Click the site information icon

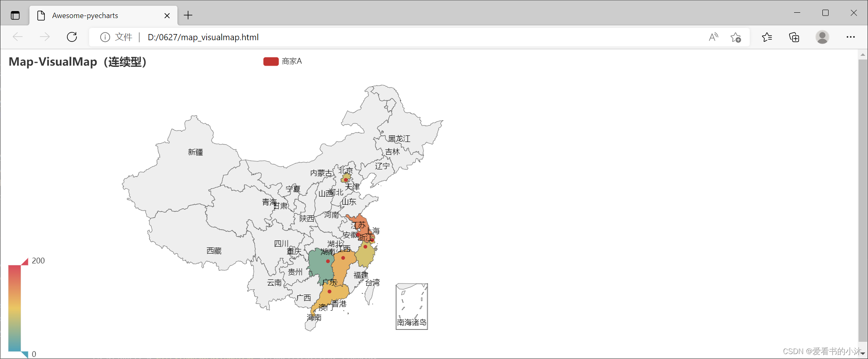click(x=105, y=37)
